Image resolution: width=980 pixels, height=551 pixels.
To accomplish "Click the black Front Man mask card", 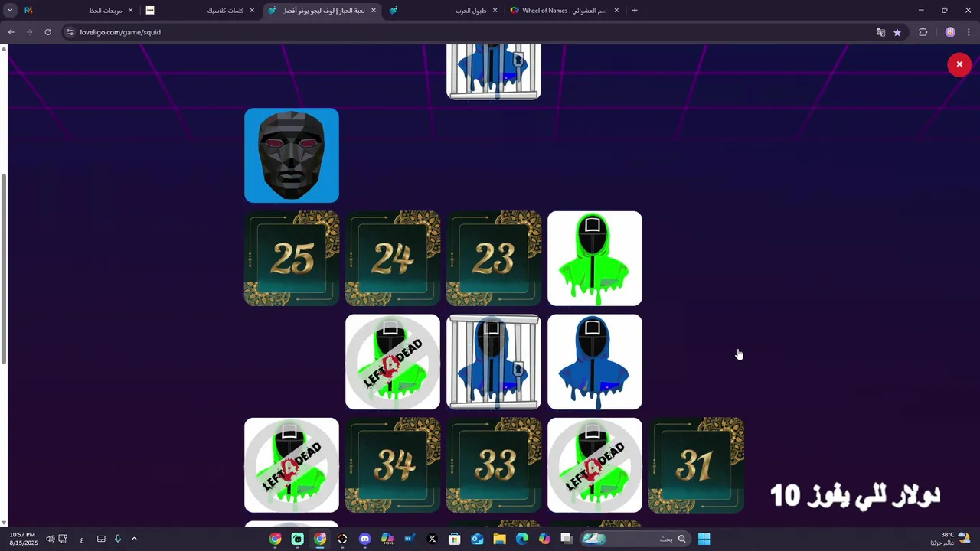I will coord(292,155).
